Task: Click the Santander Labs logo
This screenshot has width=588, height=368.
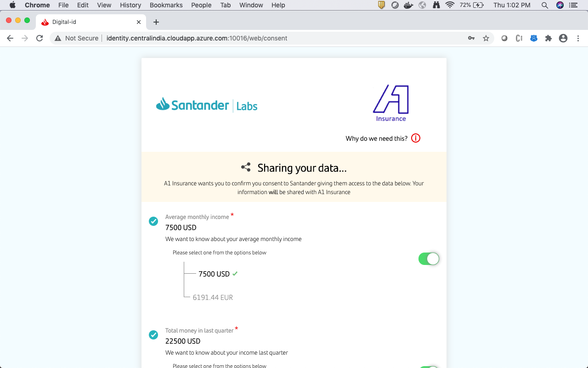Action: click(207, 105)
